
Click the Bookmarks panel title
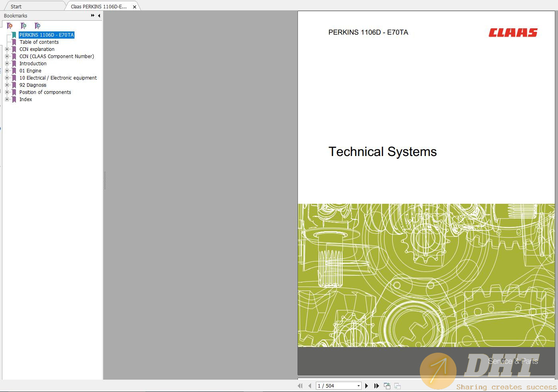coord(16,16)
